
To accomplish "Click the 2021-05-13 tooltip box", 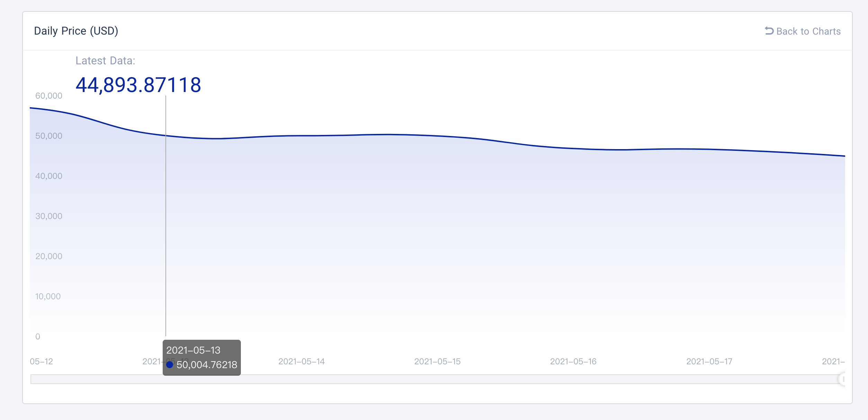I will click(x=202, y=357).
